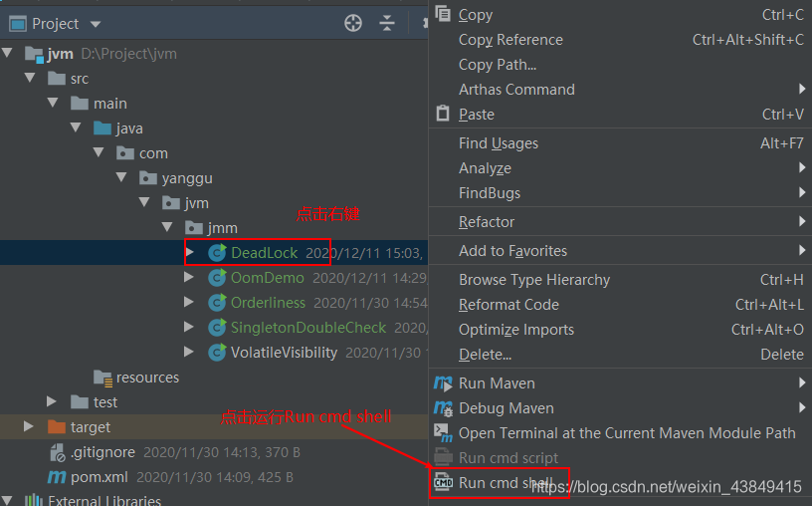
Task: Collapse the main folder arrow
Action: pyautogui.click(x=53, y=103)
